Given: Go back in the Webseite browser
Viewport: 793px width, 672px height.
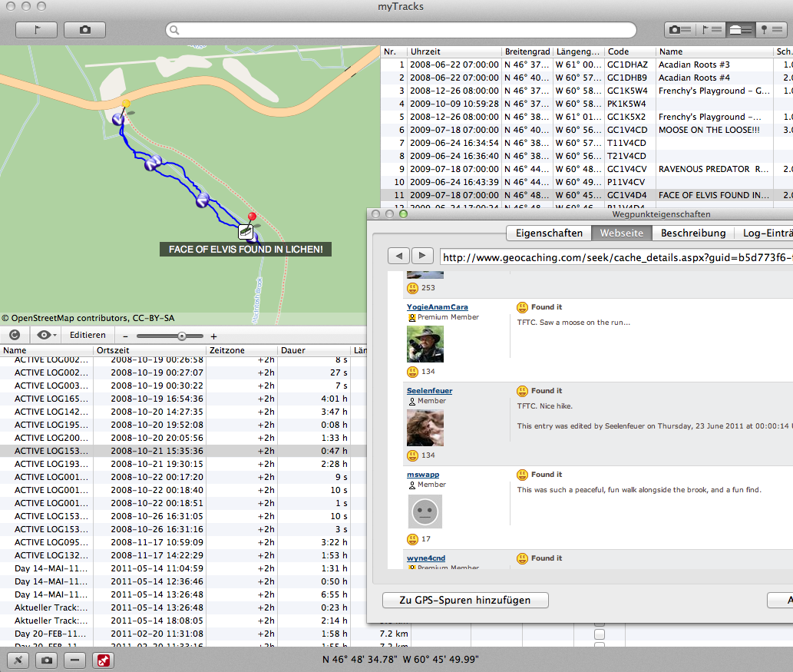Looking at the screenshot, I should tap(399, 256).
